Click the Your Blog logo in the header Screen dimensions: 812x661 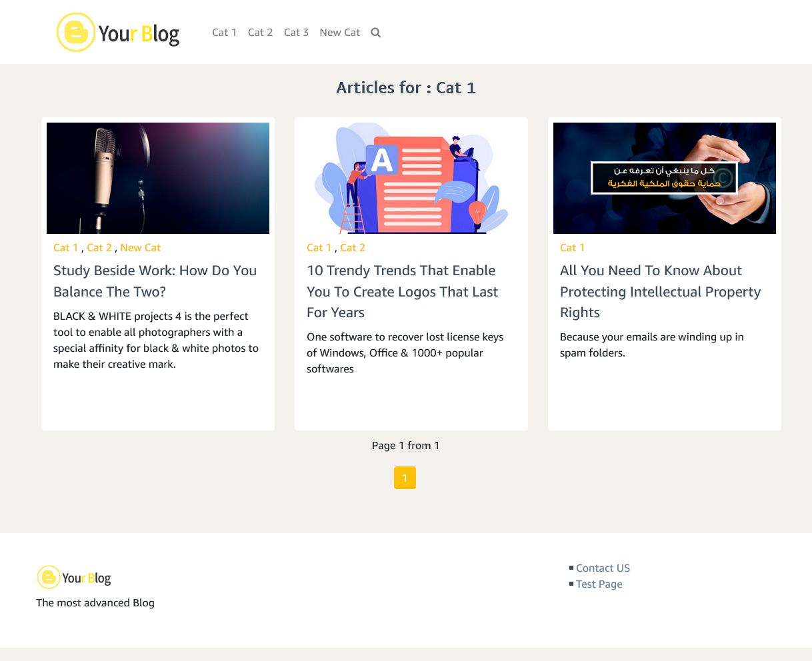(x=118, y=32)
